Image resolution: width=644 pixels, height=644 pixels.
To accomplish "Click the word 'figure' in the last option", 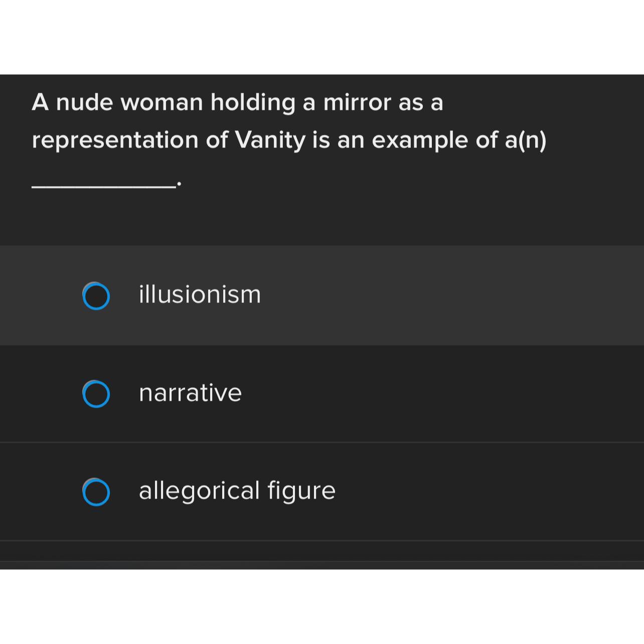I will pos(301,491).
